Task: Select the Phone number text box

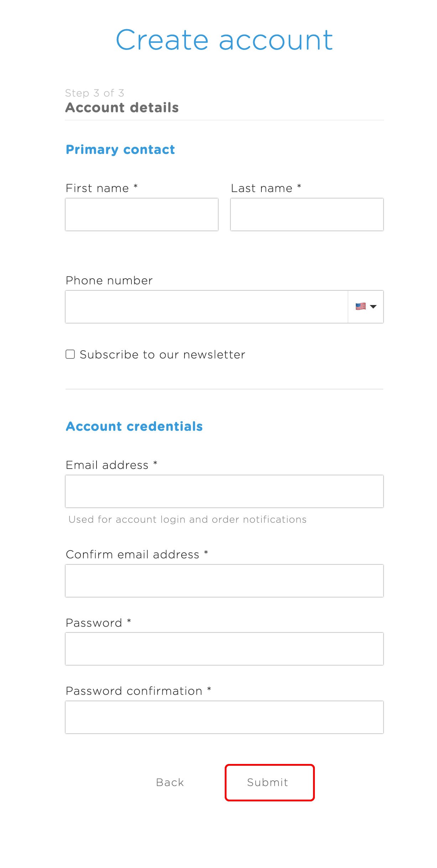Action: coord(206,307)
